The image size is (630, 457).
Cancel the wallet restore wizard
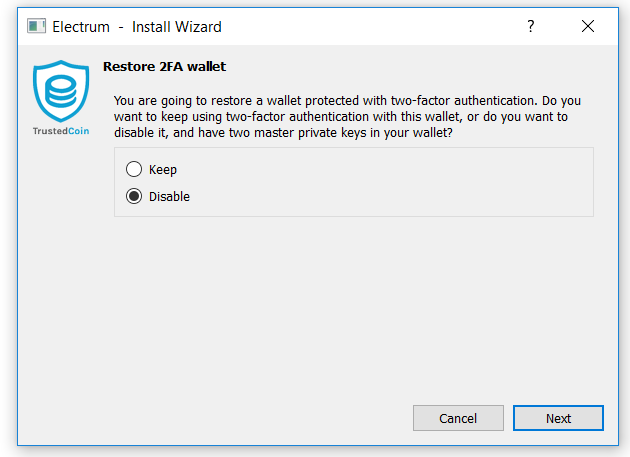pyautogui.click(x=458, y=418)
